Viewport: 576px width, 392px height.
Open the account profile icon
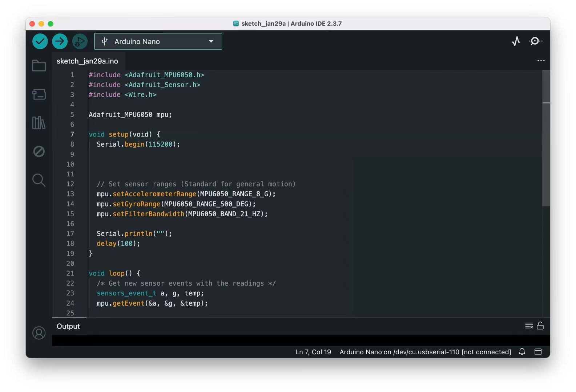(39, 333)
